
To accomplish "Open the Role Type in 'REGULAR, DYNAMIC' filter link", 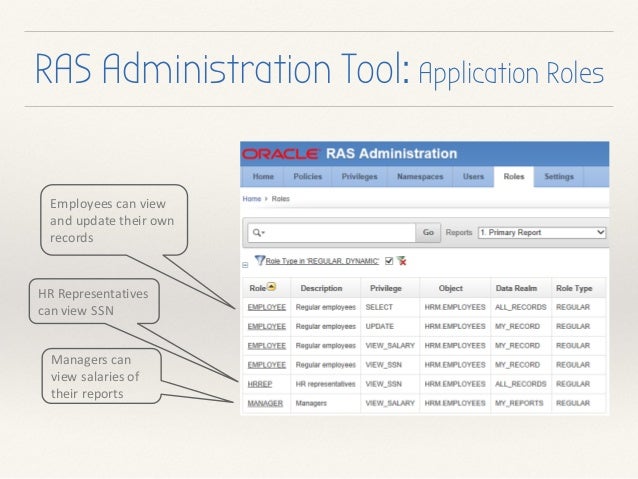I will coord(322,261).
